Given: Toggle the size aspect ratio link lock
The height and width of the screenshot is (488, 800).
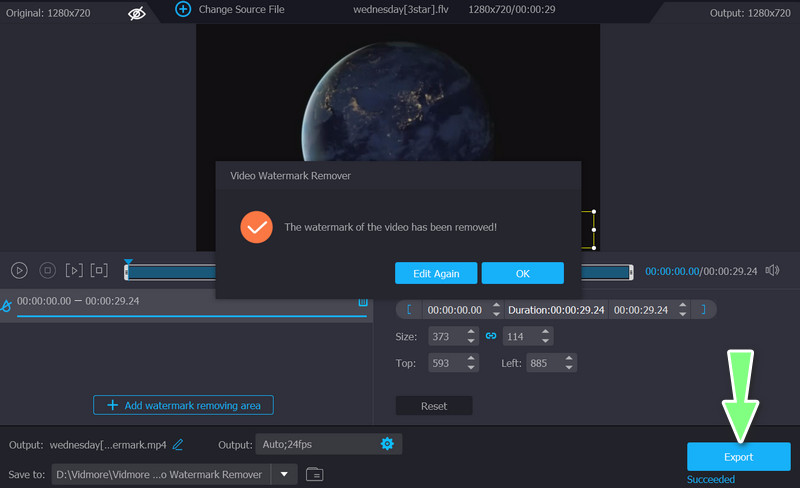Looking at the screenshot, I should [x=491, y=336].
